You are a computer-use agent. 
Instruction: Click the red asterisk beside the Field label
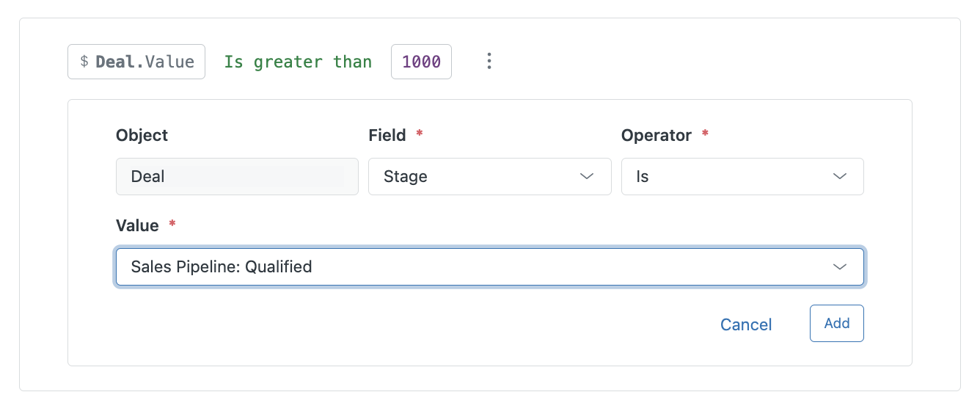point(420,135)
